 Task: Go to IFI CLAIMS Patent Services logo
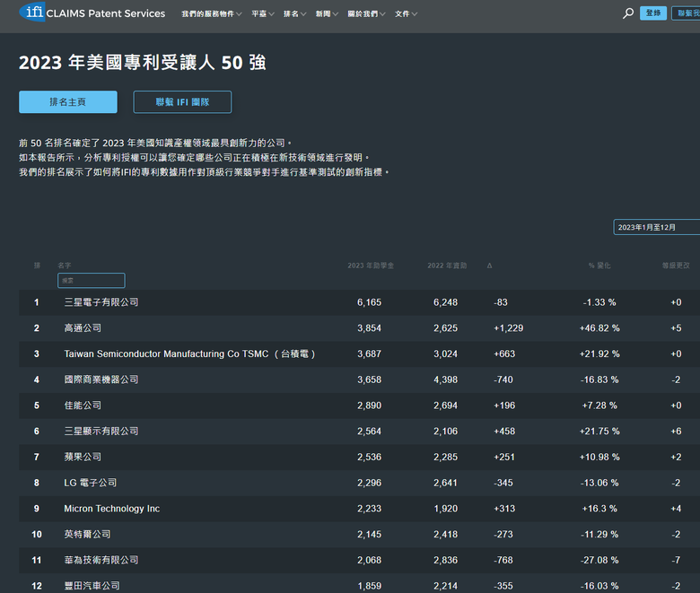point(92,13)
